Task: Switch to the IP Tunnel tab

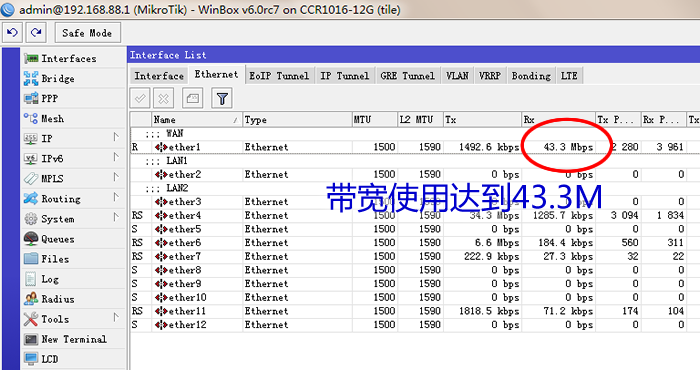Action: click(345, 76)
